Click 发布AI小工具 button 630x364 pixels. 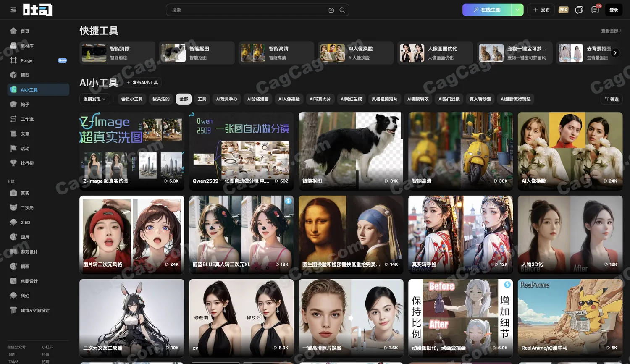pos(142,83)
